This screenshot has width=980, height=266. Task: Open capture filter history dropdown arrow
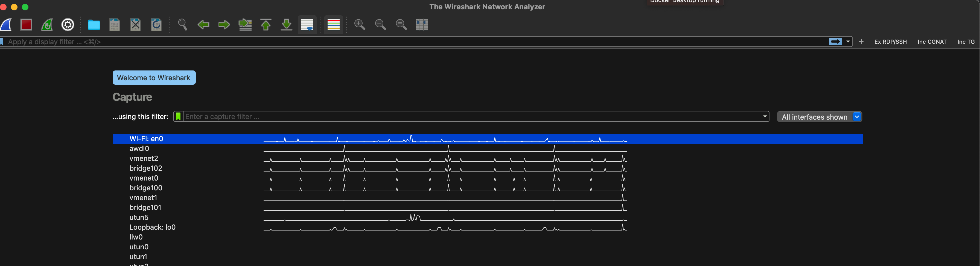pos(765,117)
